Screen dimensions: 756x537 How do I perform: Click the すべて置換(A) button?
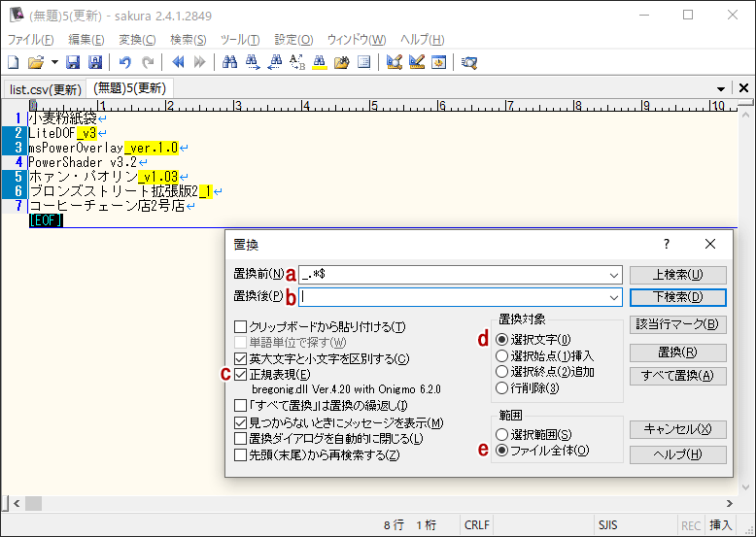[678, 376]
